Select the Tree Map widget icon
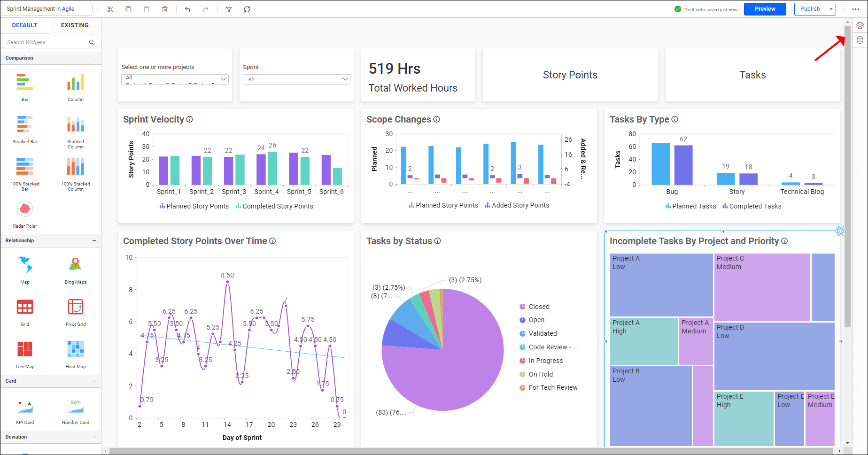Image resolution: width=868 pixels, height=455 pixels. (x=24, y=349)
